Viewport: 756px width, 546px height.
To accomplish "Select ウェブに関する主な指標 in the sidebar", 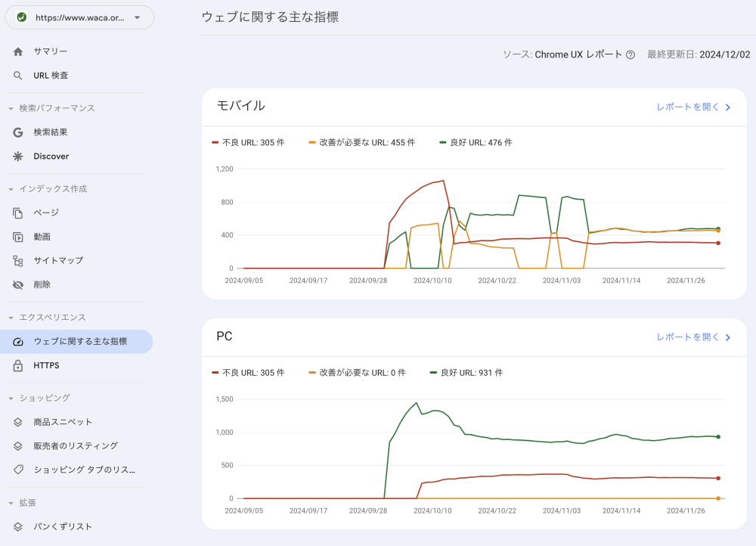I will (x=76, y=342).
